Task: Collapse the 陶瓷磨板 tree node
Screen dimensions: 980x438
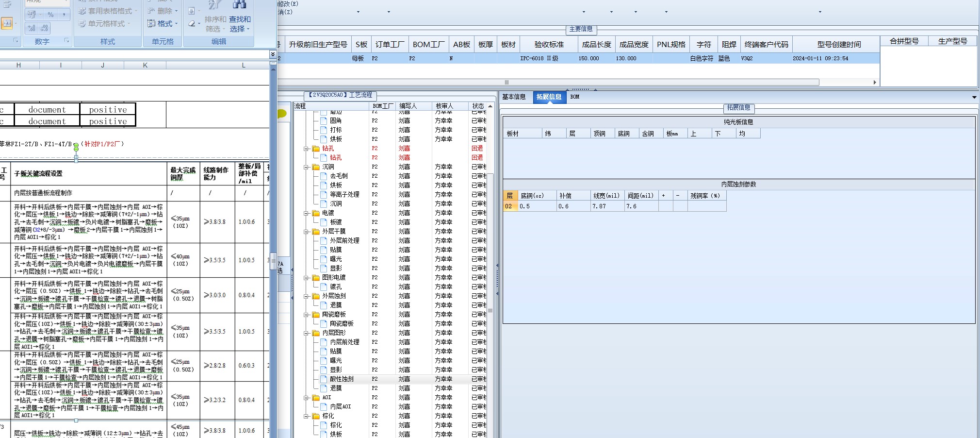Action: 306,315
